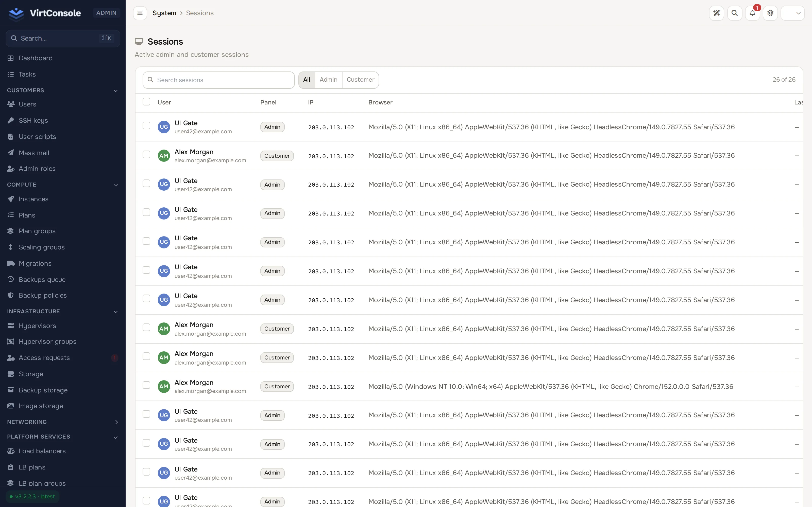812x507 pixels.
Task: Click the System breadcrumb link
Action: pyautogui.click(x=164, y=13)
